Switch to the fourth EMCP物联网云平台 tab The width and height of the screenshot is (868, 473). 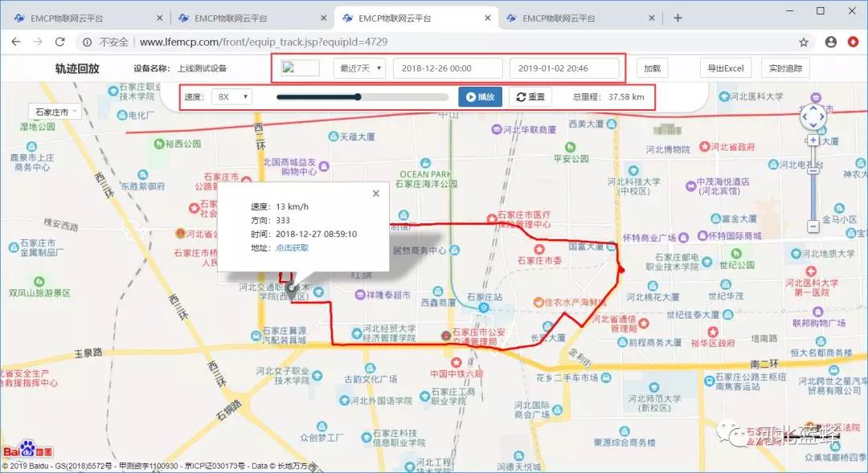[x=558, y=18]
